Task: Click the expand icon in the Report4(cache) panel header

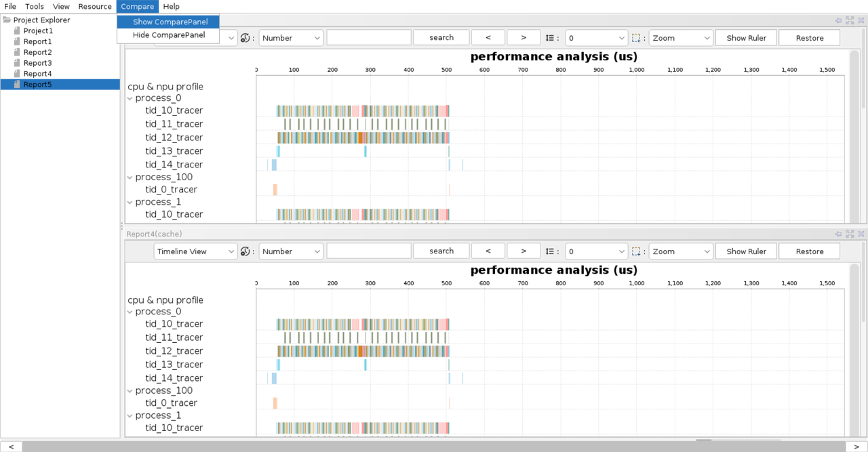Action: pos(850,234)
